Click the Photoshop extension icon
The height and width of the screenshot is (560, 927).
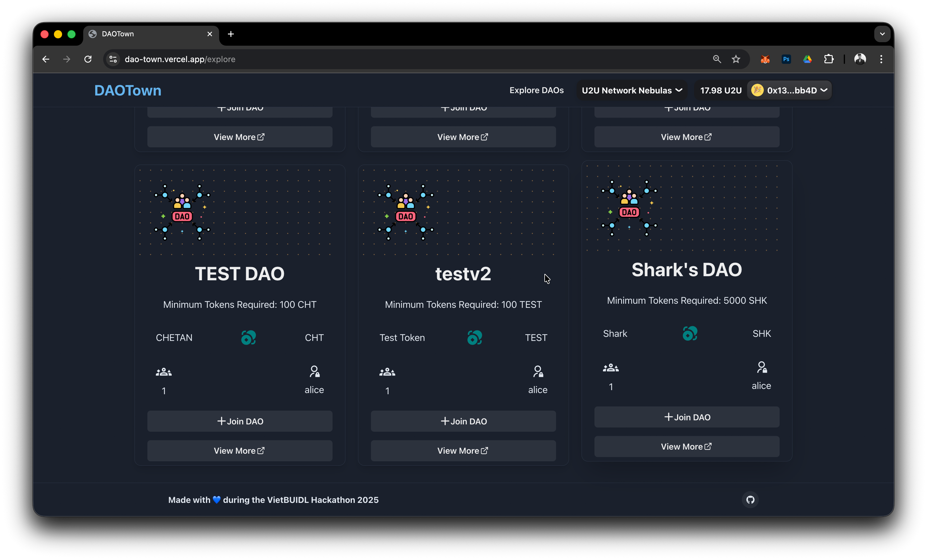coord(786,59)
